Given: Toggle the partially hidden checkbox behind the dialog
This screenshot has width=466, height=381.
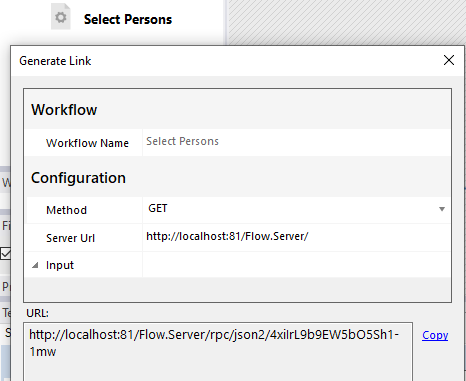Looking at the screenshot, I should tap(5, 254).
